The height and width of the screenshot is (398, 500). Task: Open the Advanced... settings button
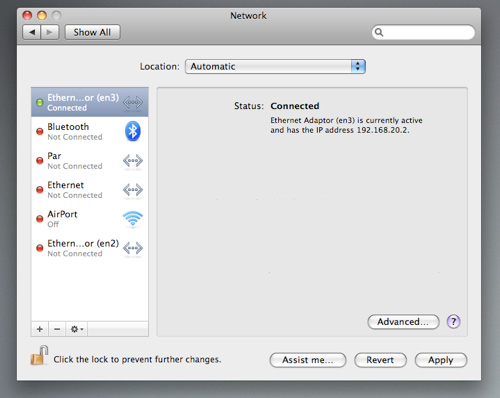[x=403, y=322]
